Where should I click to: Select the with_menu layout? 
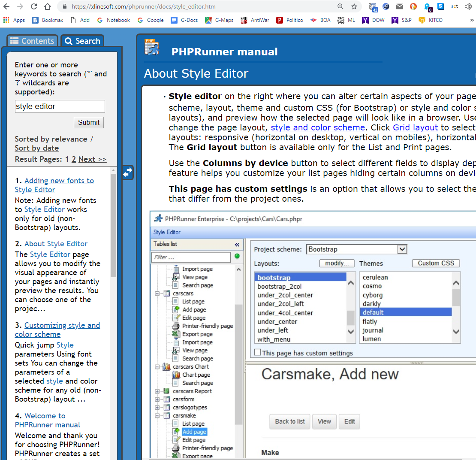pyautogui.click(x=274, y=339)
